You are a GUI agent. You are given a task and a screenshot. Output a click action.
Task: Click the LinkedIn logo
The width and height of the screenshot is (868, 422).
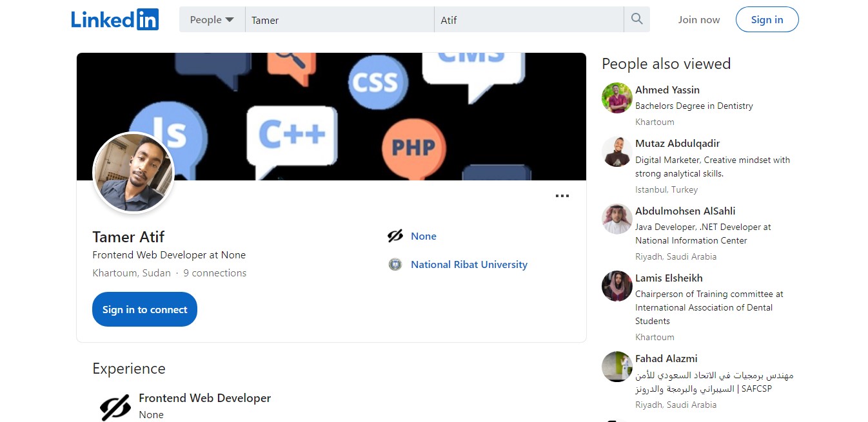(115, 19)
